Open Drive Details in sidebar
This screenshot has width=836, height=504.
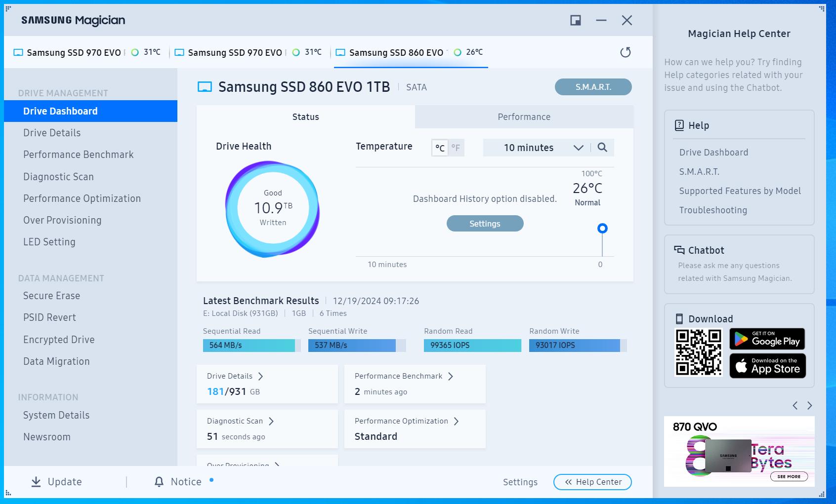coord(90,133)
